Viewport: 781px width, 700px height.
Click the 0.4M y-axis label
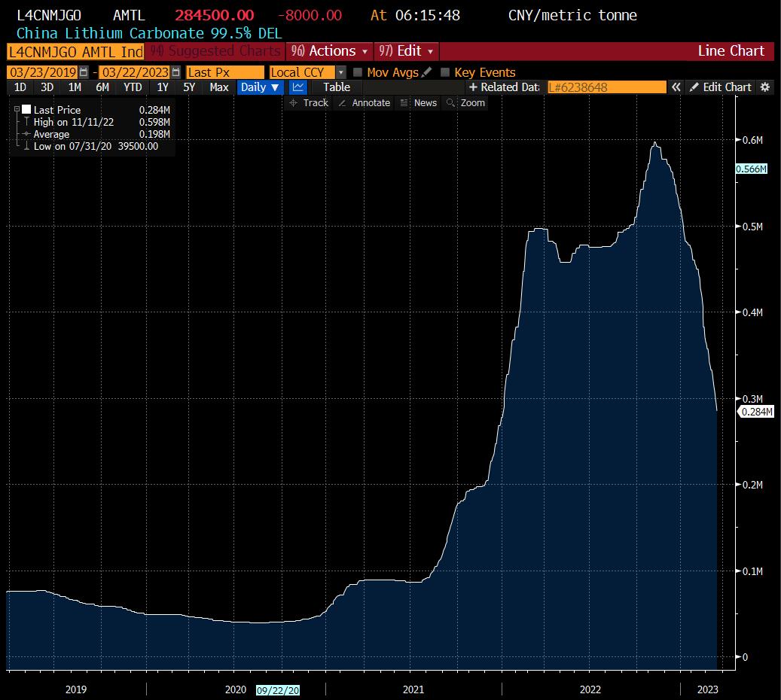(x=752, y=312)
